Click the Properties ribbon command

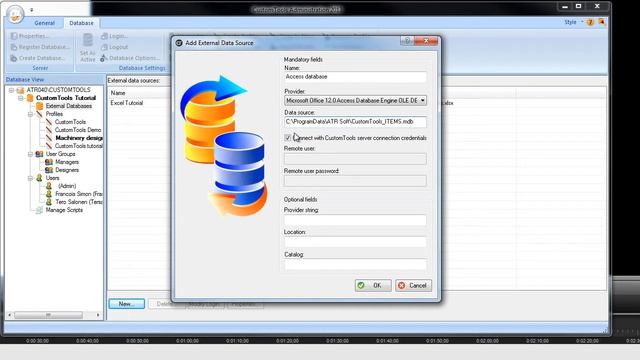click(30, 36)
